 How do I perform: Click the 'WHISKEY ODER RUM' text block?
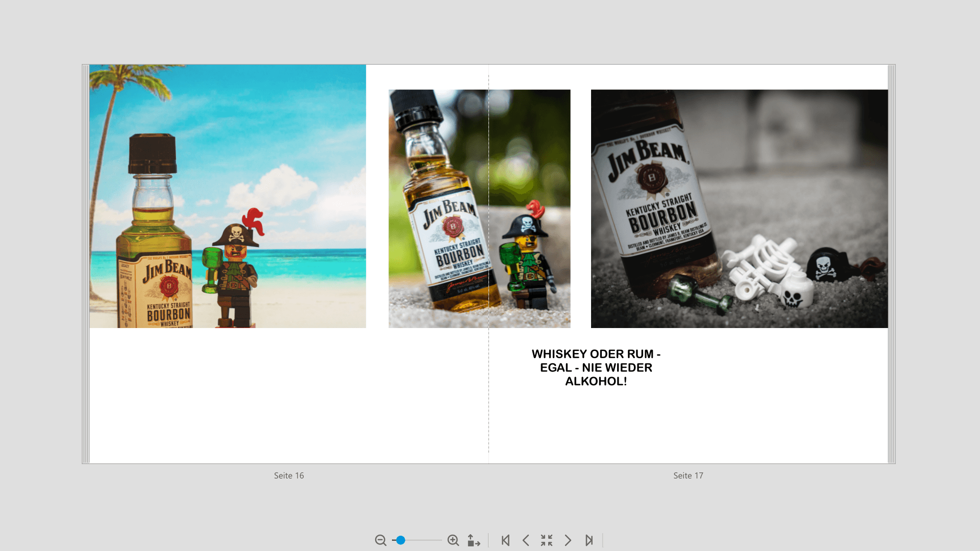click(596, 367)
